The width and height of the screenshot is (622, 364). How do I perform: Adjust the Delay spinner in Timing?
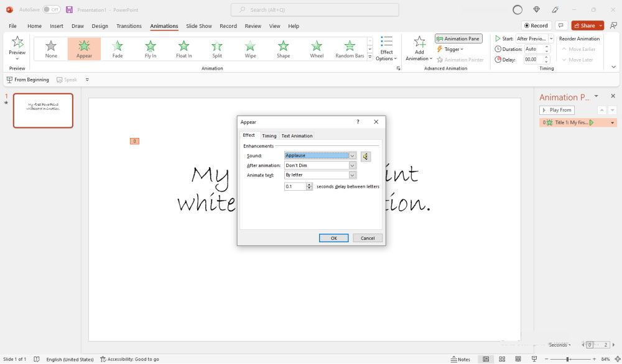(547, 60)
